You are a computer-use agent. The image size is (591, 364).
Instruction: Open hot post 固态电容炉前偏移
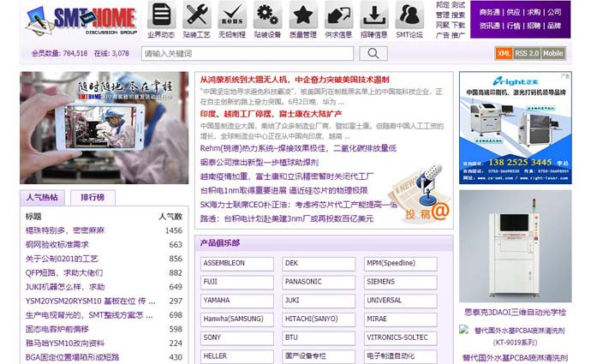[57, 330]
